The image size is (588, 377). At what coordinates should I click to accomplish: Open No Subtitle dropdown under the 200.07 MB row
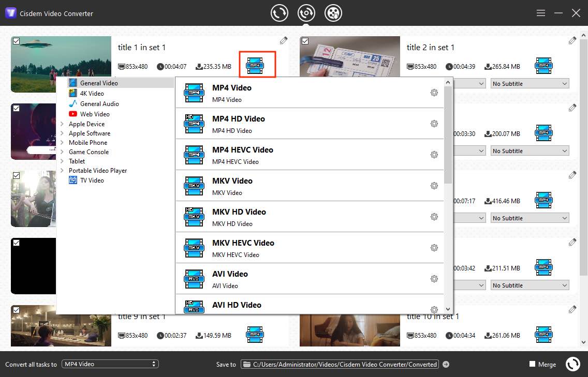tap(530, 150)
